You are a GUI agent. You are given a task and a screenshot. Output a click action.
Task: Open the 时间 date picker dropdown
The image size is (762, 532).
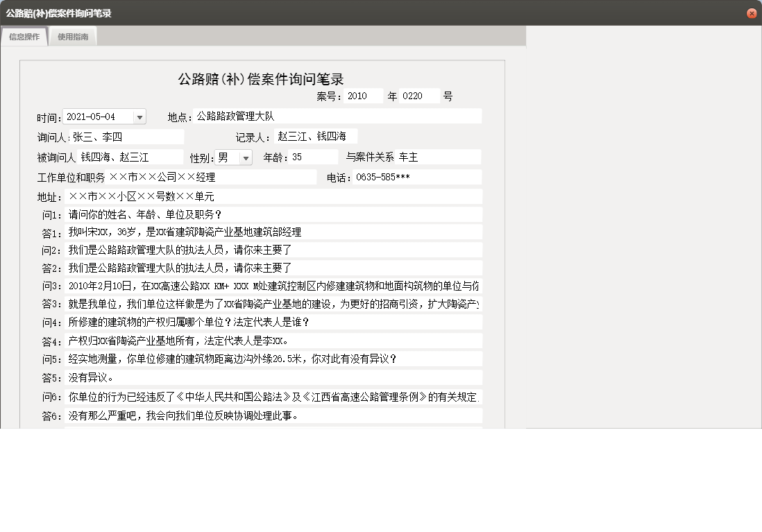(x=139, y=116)
